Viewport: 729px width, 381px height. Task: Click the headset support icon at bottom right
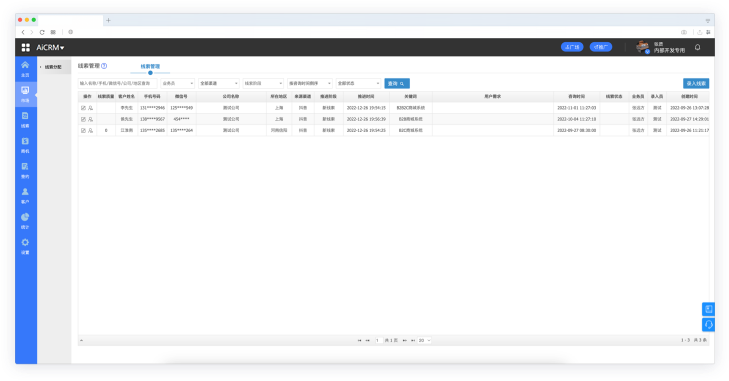coord(708,324)
